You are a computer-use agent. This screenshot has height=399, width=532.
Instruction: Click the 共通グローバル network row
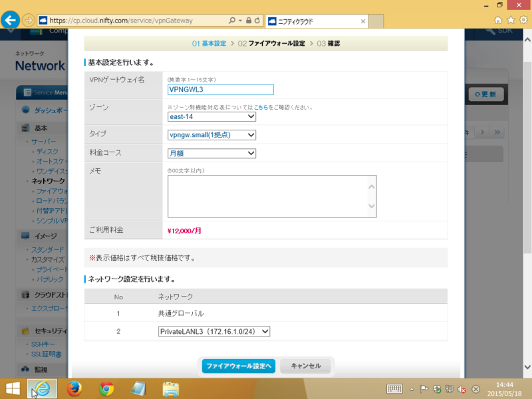(x=265, y=313)
